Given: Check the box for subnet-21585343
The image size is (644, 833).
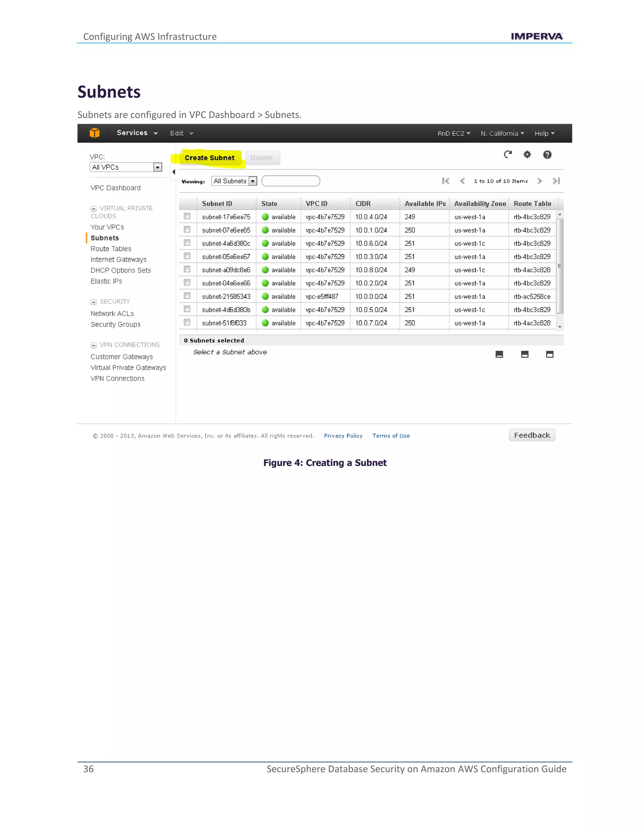Looking at the screenshot, I should coord(187,295).
